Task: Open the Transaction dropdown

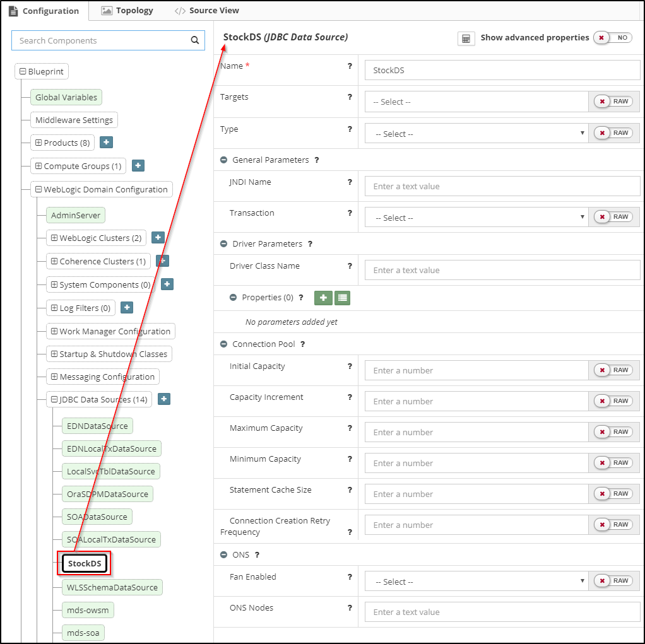Action: coord(476,218)
